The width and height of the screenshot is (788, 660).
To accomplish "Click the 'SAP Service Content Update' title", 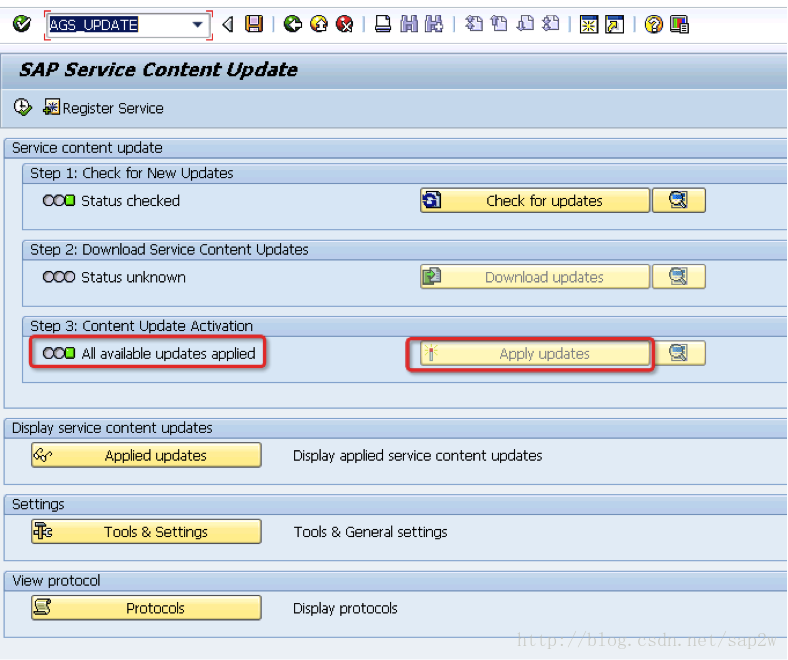I will coord(158,69).
